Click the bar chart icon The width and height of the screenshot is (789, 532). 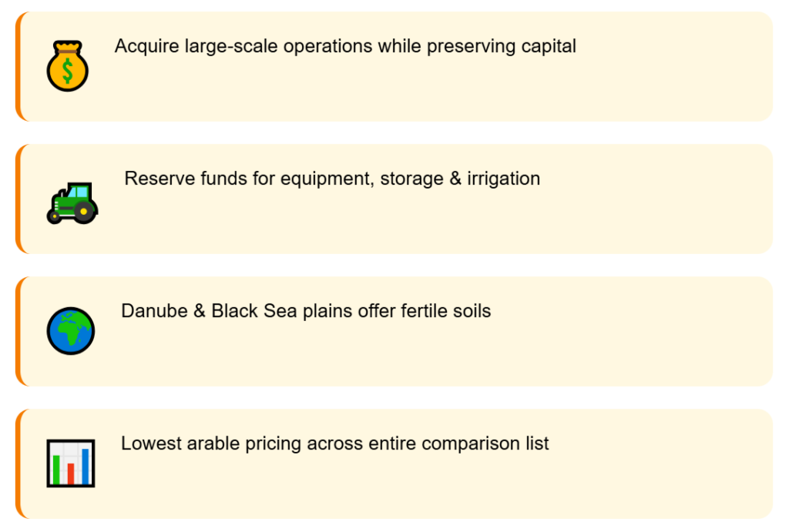(70, 463)
